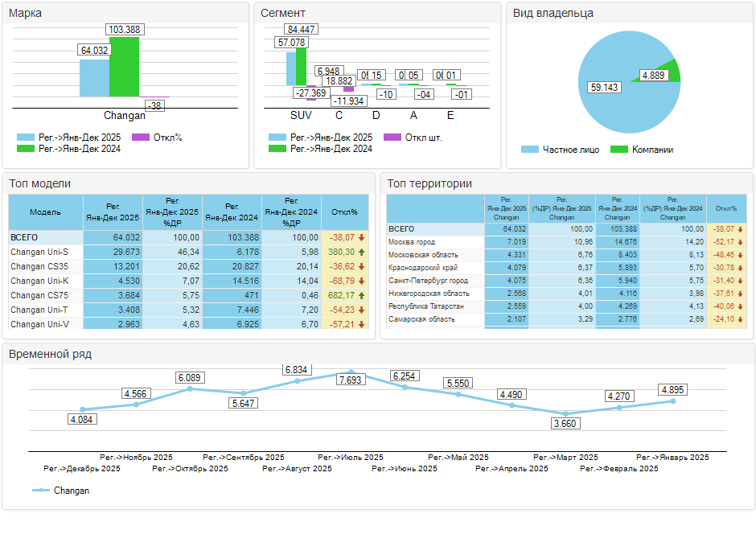Sort Топ модели by Модель column header
This screenshot has height=534, width=756.
click(45, 212)
